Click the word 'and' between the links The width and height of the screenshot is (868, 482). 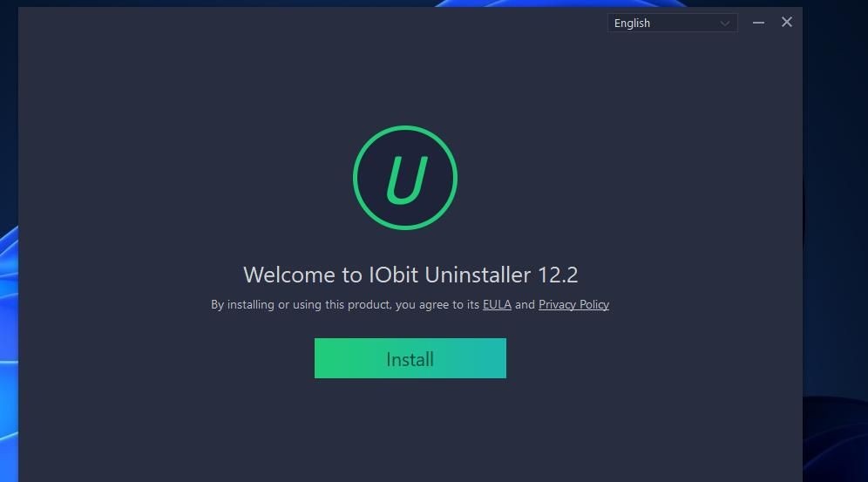coord(525,304)
